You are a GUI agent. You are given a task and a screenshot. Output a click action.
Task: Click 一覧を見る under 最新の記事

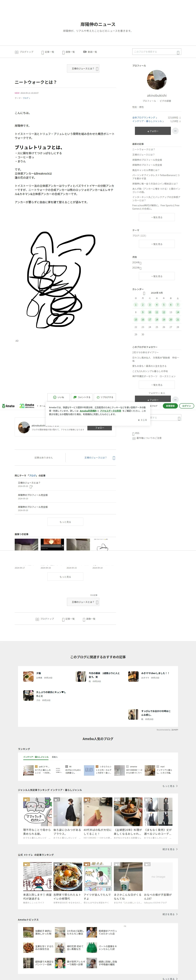point(157,217)
